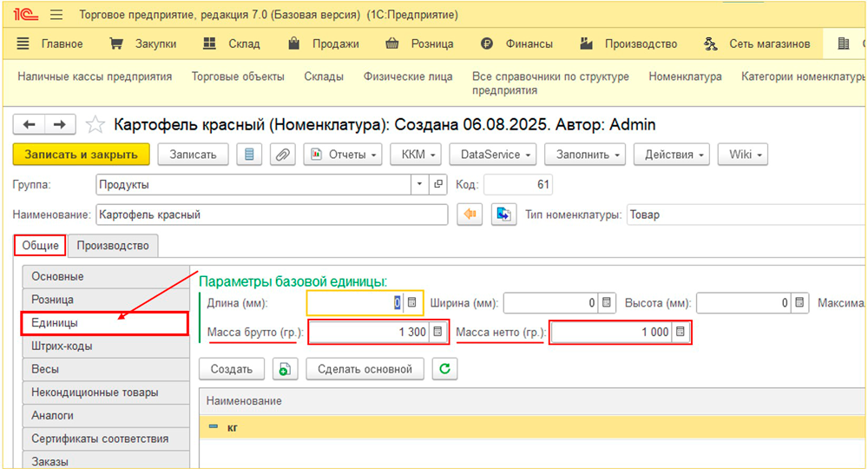Viewport: 868px width, 469px height.
Task: Click the paperclip attached files icon
Action: 281,155
